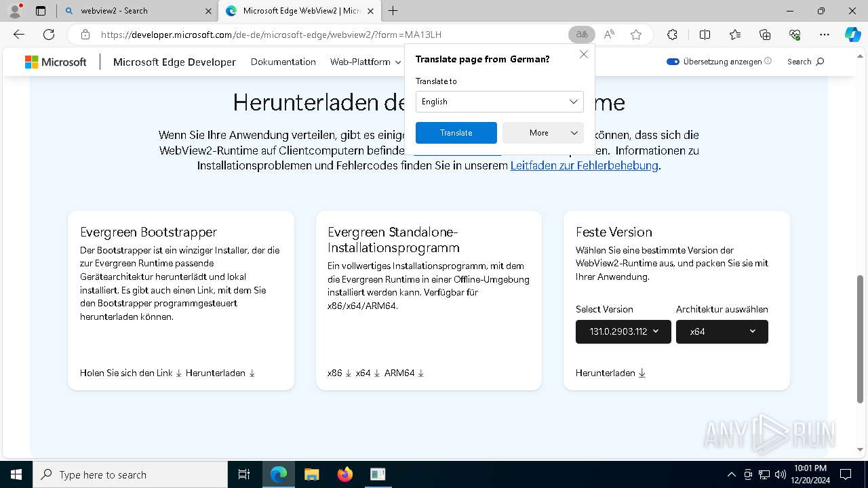
Task: Refresh the page with reload icon
Action: click(x=49, y=35)
